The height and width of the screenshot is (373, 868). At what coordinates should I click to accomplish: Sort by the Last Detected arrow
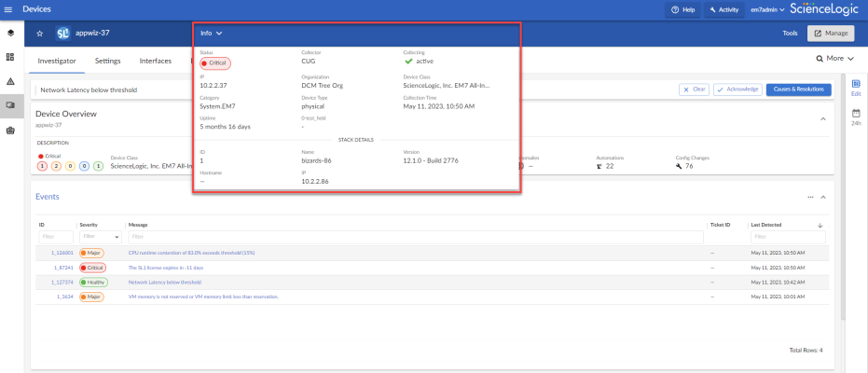(x=820, y=225)
